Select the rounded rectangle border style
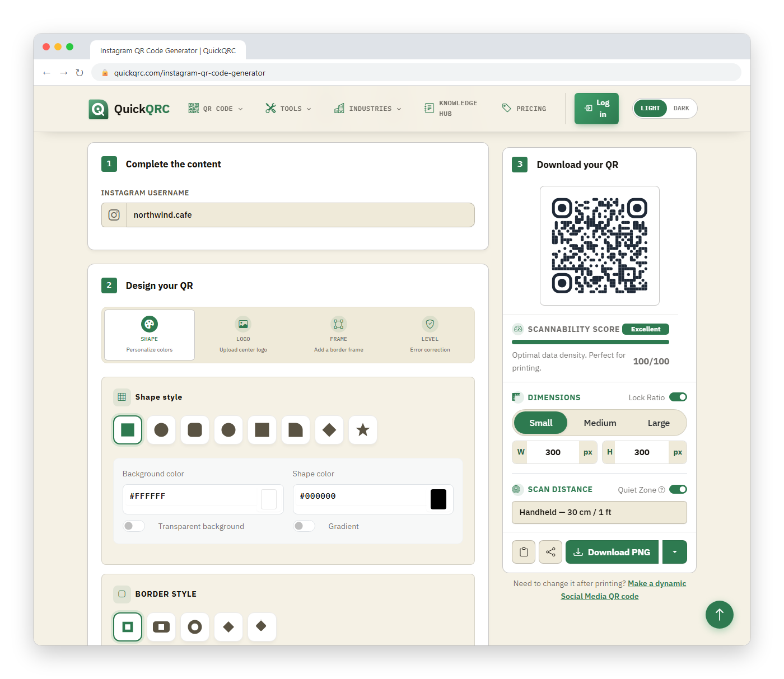 pyautogui.click(x=161, y=627)
